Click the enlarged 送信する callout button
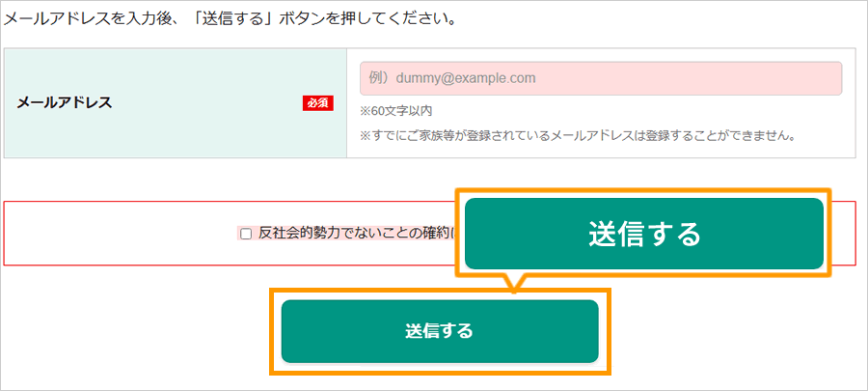This screenshot has width=868, height=391. pyautogui.click(x=644, y=234)
